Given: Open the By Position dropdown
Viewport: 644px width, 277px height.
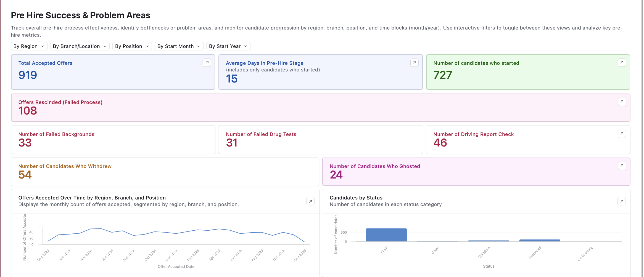Looking at the screenshot, I should 132,46.
